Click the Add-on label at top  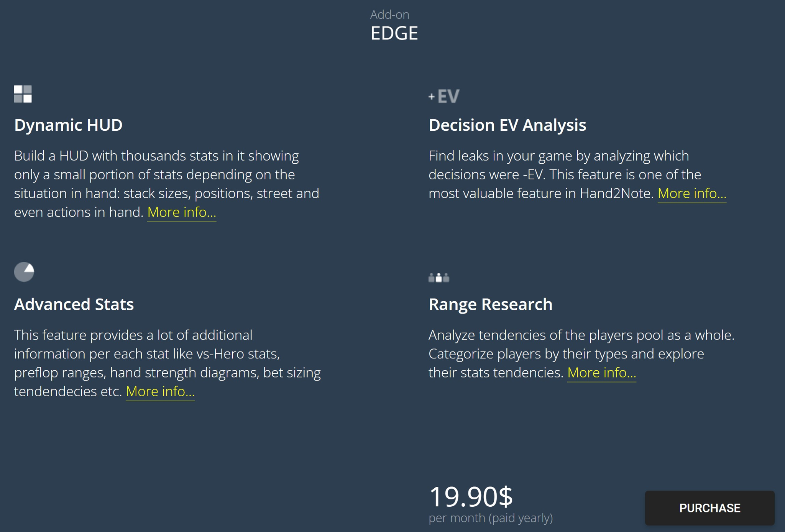pyautogui.click(x=389, y=15)
